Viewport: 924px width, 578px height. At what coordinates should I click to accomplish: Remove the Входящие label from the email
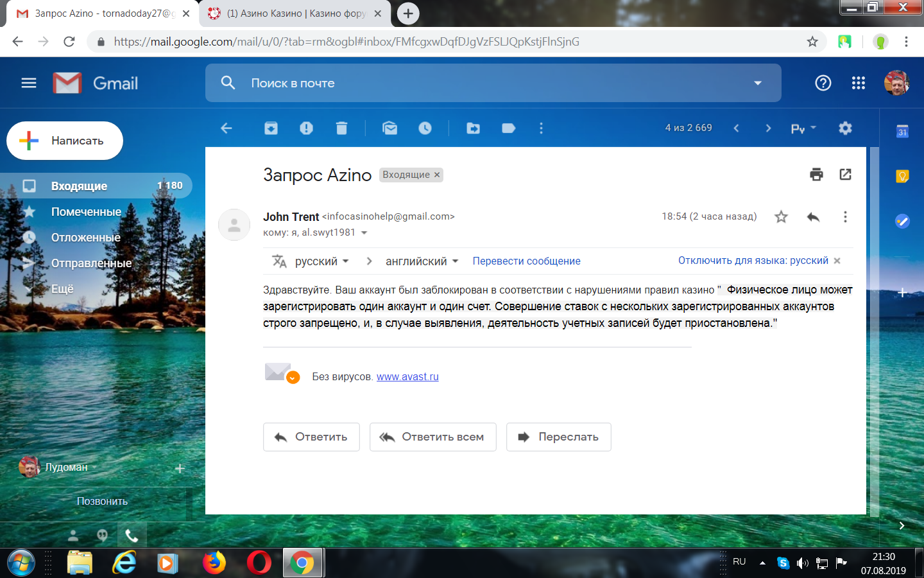tap(437, 175)
